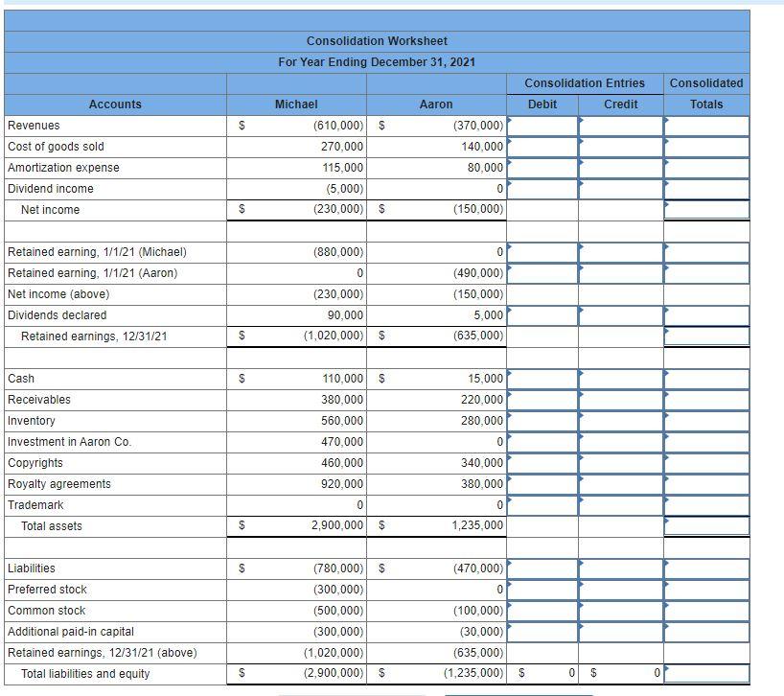Screen dimensions: 784x696
Task: Click Common stock consolidated totals field
Action: [706, 611]
